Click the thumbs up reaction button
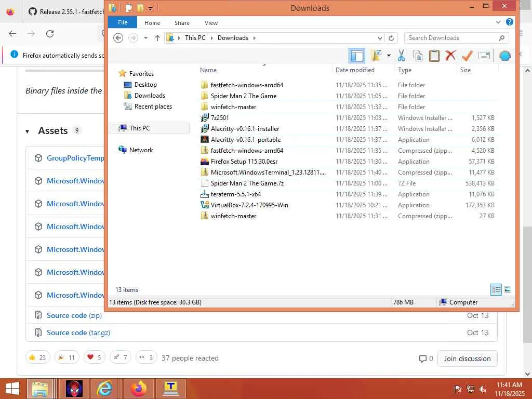Screen dimensions: 532x399 [x=37, y=357]
